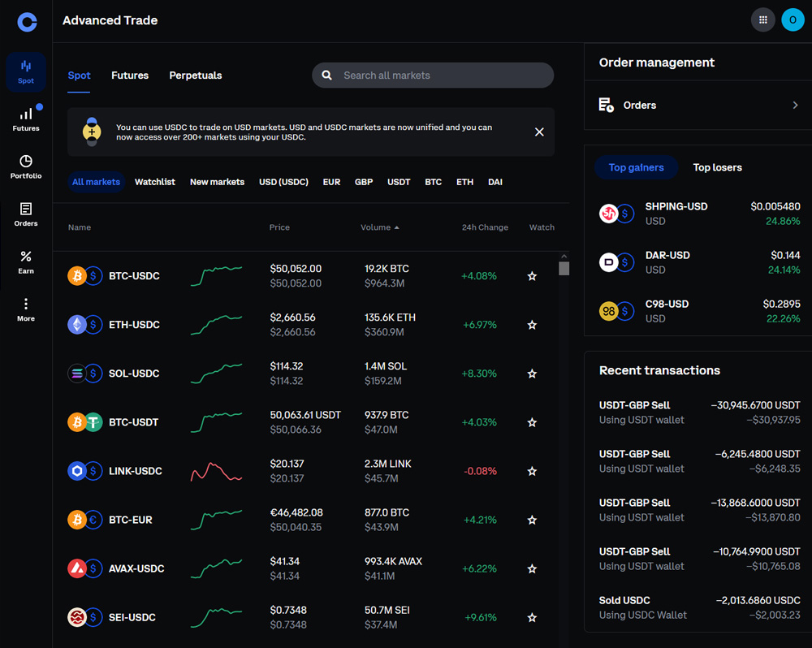Switch to the Spot tab
The width and height of the screenshot is (812, 648).
pyautogui.click(x=79, y=76)
